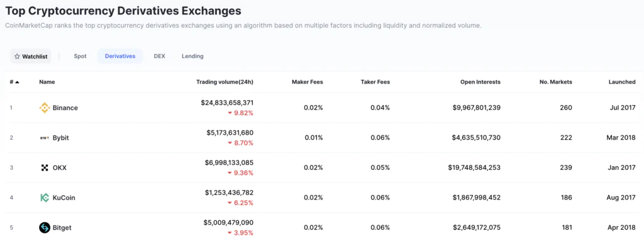Switch to the DEX tab
The height and width of the screenshot is (236, 644).
tap(159, 57)
